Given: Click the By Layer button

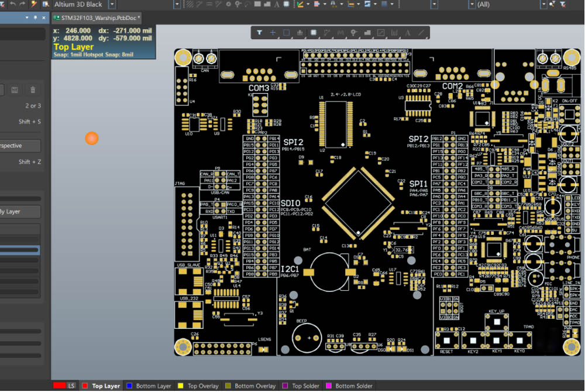Looking at the screenshot, I should [x=20, y=211].
